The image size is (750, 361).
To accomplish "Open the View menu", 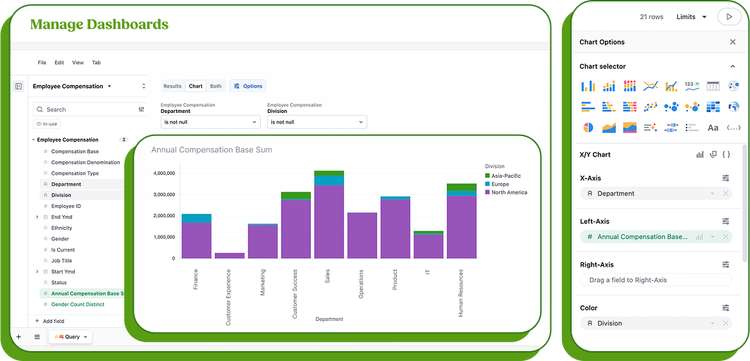I will (x=78, y=63).
